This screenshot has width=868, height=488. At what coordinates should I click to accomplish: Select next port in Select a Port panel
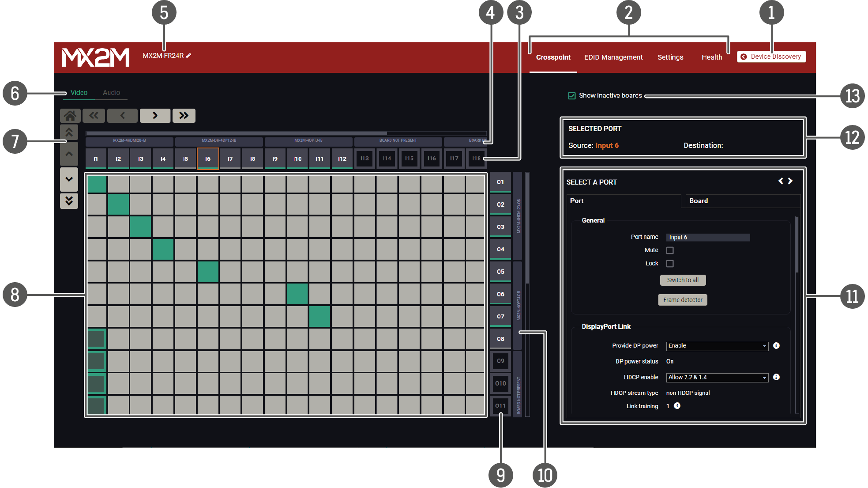pyautogui.click(x=790, y=181)
